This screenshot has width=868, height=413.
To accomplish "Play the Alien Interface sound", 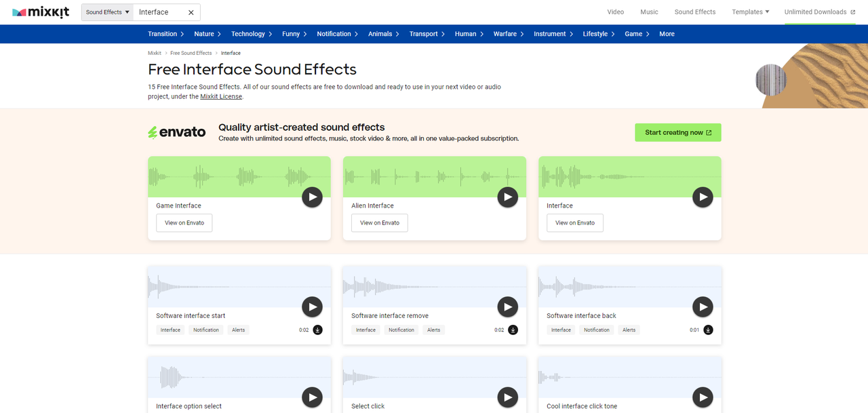I will click(507, 197).
